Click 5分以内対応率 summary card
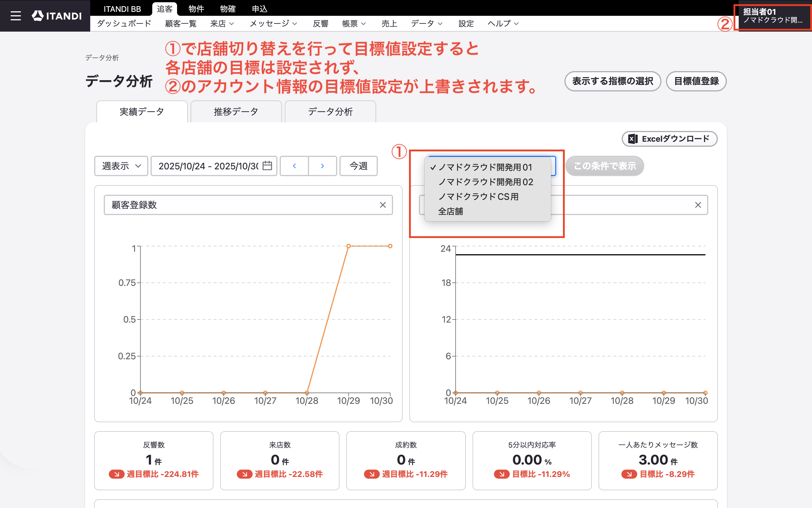The image size is (812, 508). 532,461
